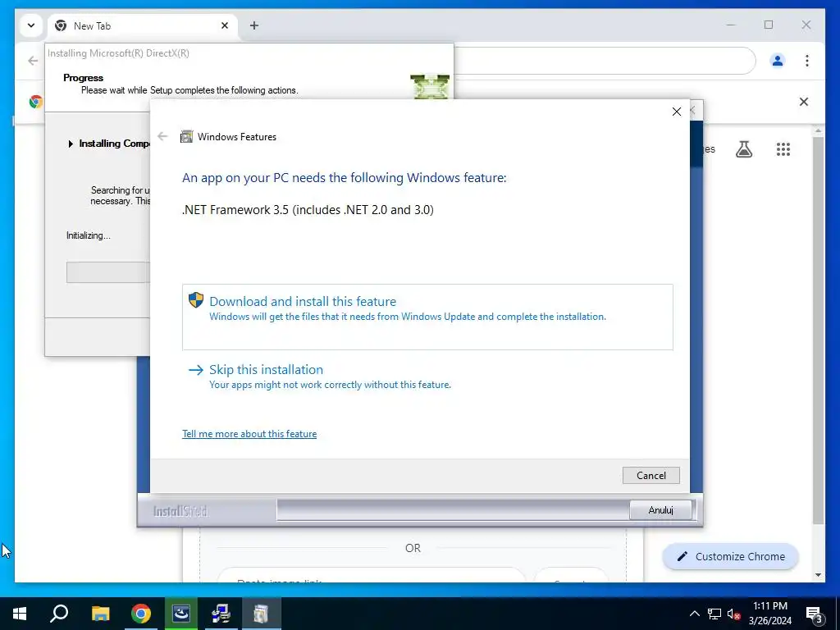The width and height of the screenshot is (840, 630).
Task: Switch to Chrome from taskbar
Action: [141, 614]
